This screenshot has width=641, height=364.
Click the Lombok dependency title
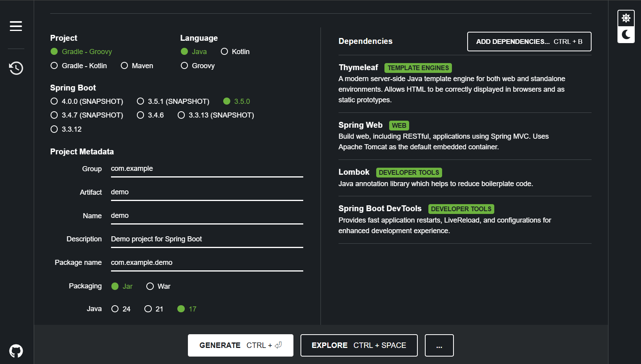pos(354,172)
